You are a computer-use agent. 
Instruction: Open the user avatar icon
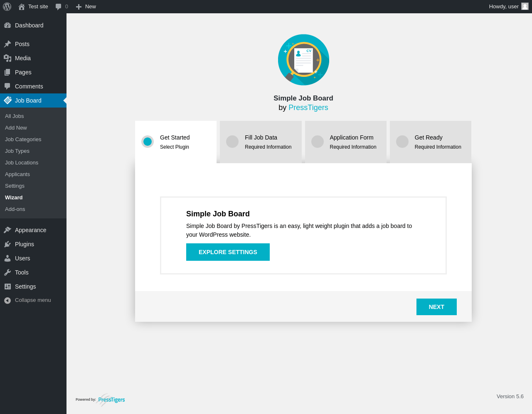pos(525,6)
